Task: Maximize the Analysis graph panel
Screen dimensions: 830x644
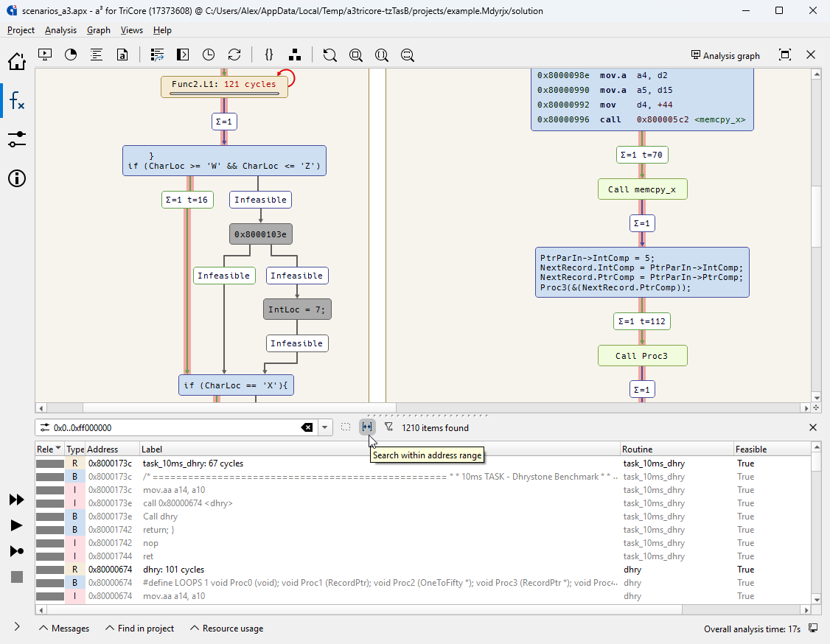Action: coord(785,55)
